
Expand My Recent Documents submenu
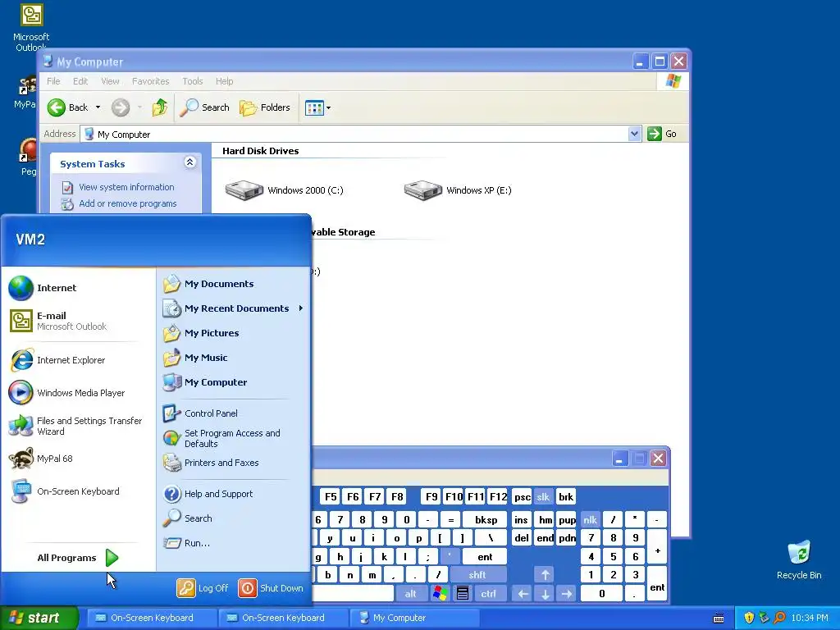coord(233,308)
